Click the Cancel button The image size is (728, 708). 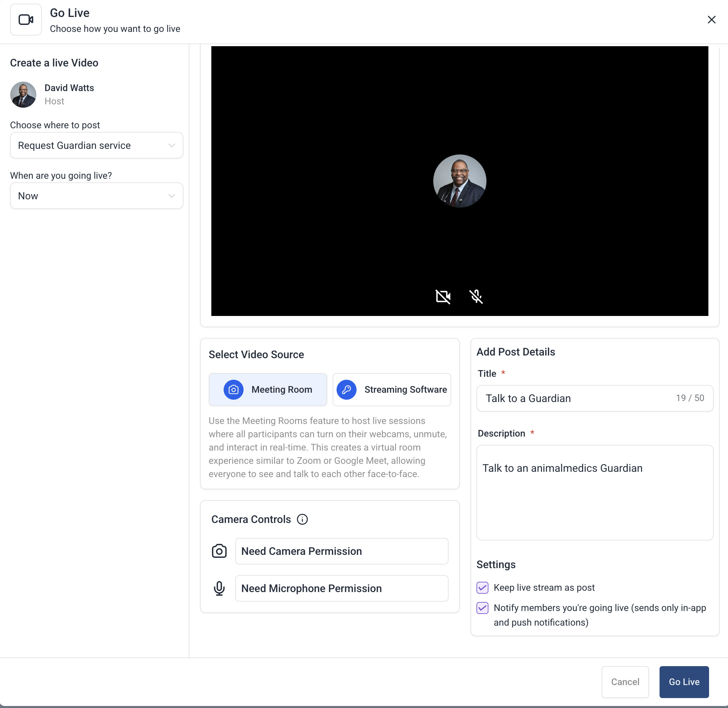[x=625, y=682]
